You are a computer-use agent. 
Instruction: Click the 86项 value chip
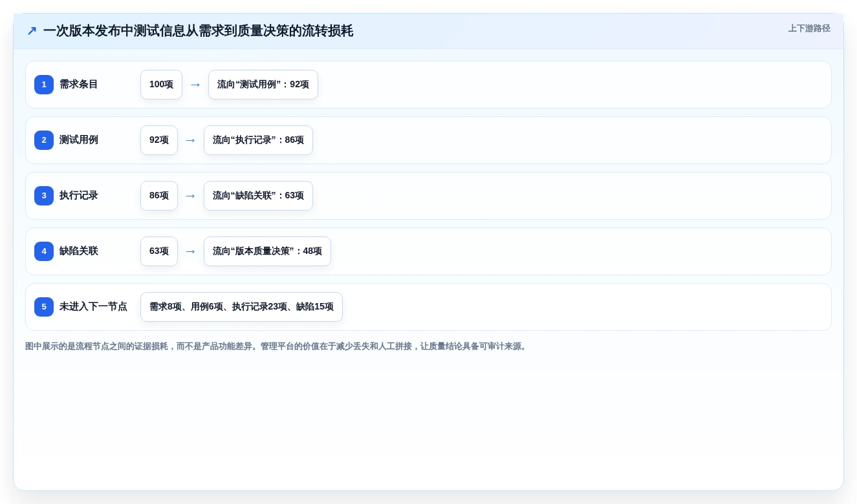[x=159, y=196]
